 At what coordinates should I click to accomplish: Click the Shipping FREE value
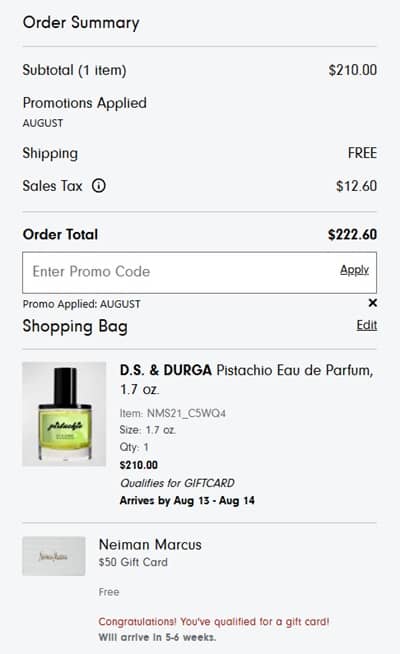click(x=362, y=153)
